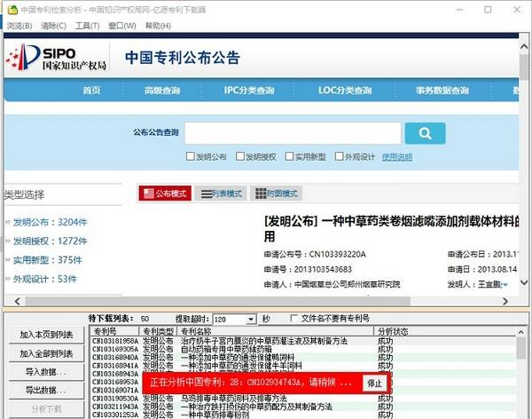Open IPC分类查询 navigation tab
The width and height of the screenshot is (532, 419).
(248, 91)
